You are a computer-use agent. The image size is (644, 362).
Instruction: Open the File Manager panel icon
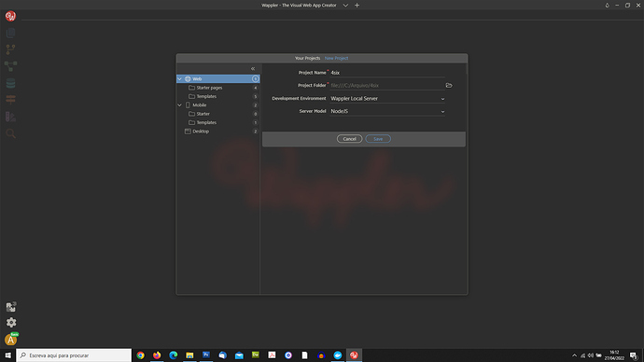[x=10, y=33]
